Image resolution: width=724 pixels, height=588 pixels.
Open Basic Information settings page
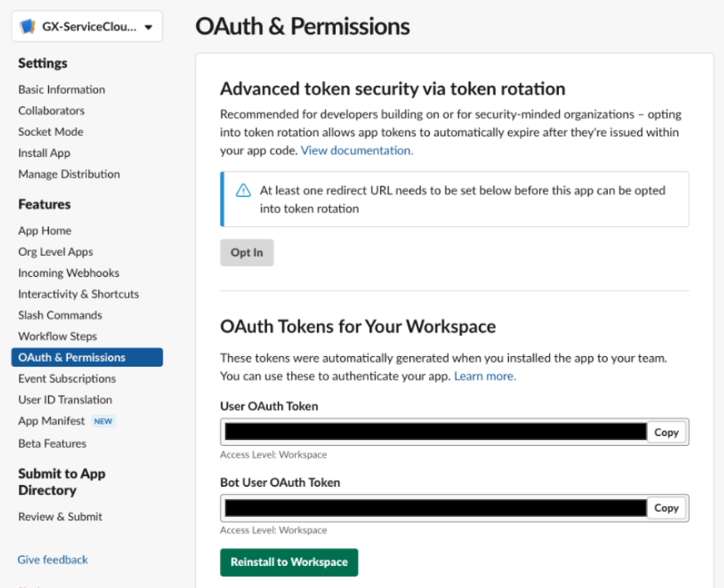tap(61, 90)
